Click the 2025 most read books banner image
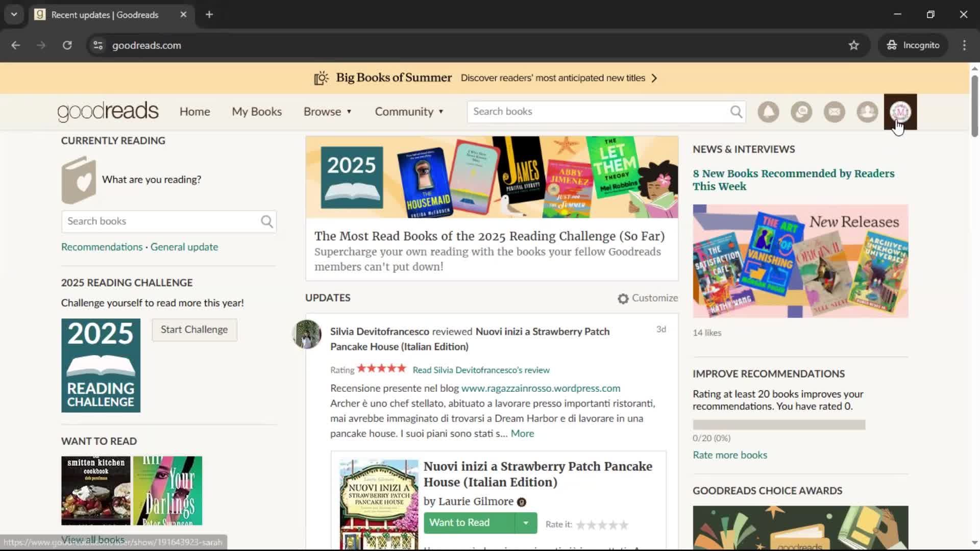The height and width of the screenshot is (551, 980). [492, 177]
